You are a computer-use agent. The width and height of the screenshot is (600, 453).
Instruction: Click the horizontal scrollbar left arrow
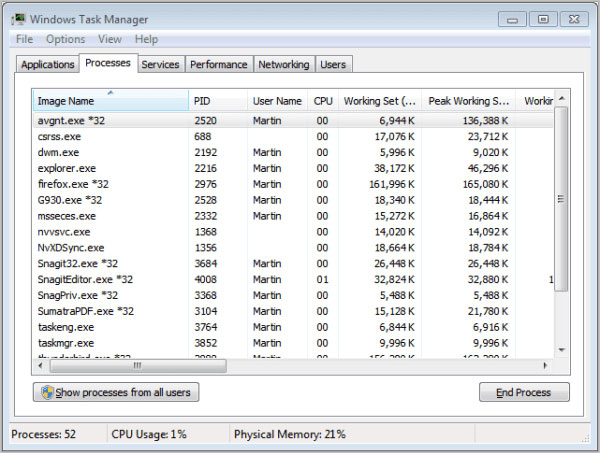[x=41, y=365]
